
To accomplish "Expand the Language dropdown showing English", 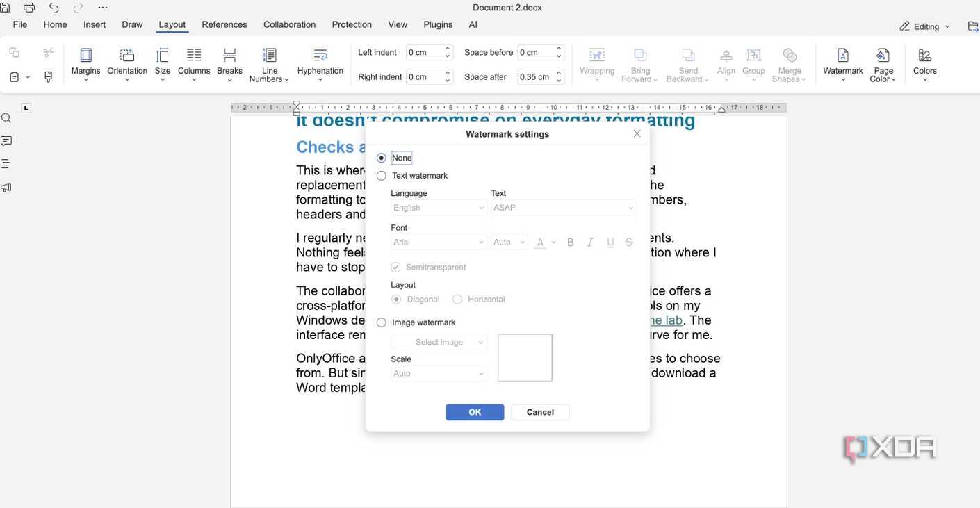I will (x=439, y=208).
